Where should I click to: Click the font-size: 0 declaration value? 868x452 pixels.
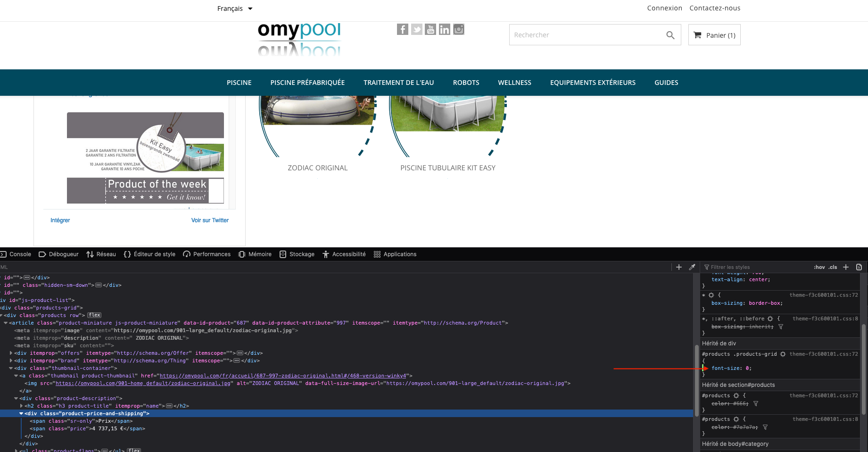pyautogui.click(x=747, y=368)
